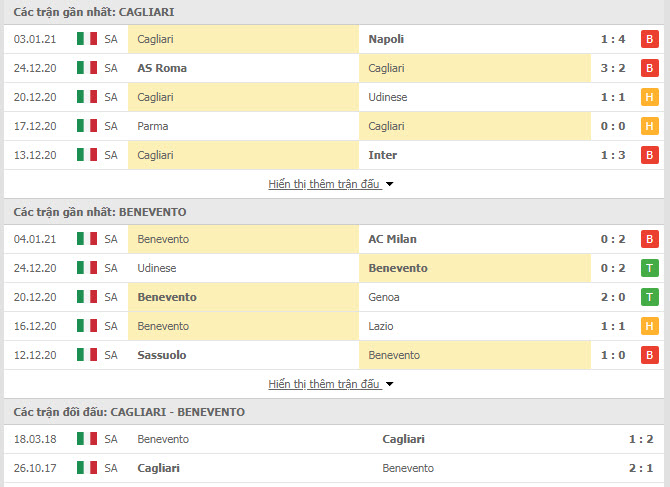Click the orange H badge for Cagliari-Udinese
This screenshot has height=487, width=670.
649,97
